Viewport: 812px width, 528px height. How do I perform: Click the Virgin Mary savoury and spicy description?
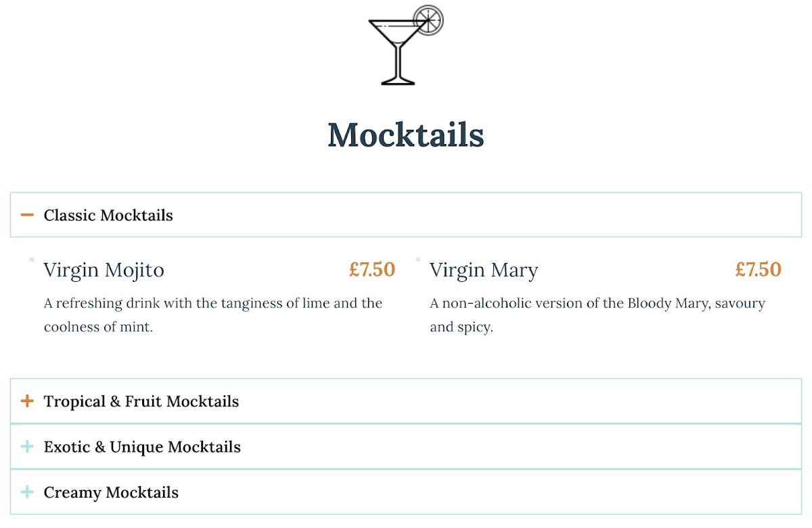tap(597, 315)
